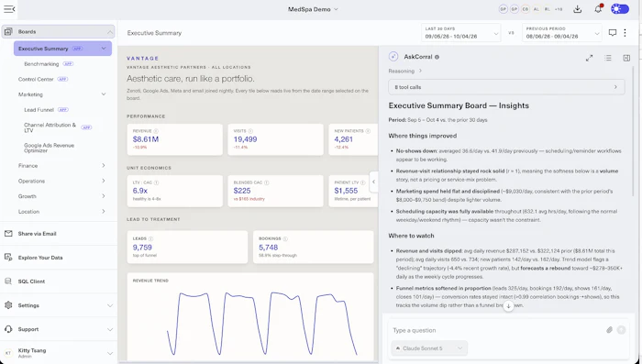Image resolution: width=642 pixels, height=364 pixels.
Task: Click the Revenue tile info icon
Action: (x=156, y=131)
